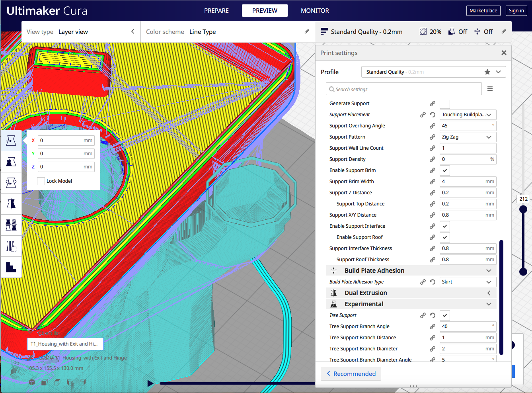Click the X position input field
This screenshot has width=532, height=393.
coord(66,141)
